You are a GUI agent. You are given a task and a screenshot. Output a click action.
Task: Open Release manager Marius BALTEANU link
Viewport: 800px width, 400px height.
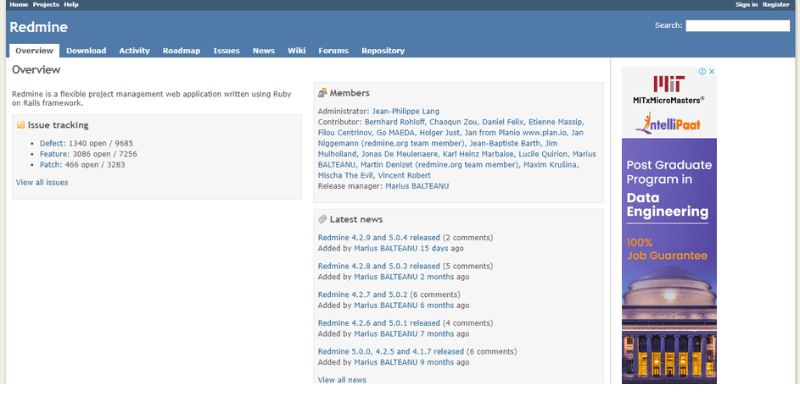[x=417, y=186]
